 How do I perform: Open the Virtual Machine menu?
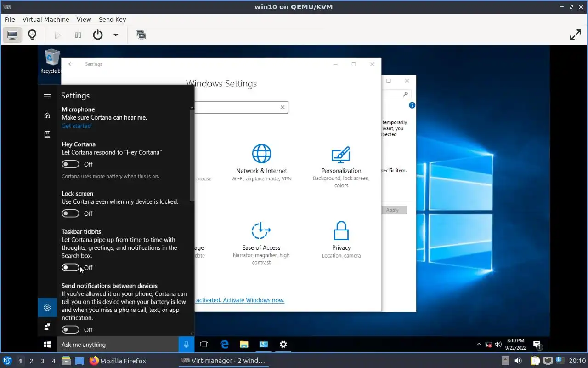pyautogui.click(x=46, y=19)
